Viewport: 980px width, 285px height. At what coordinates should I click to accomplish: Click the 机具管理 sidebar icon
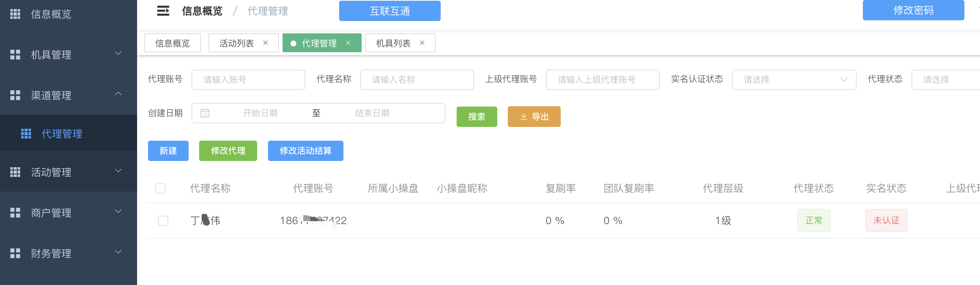click(15, 55)
